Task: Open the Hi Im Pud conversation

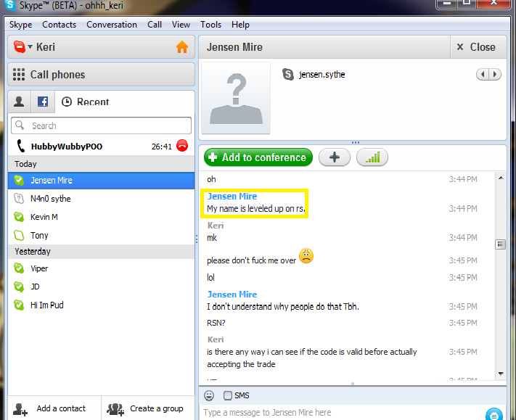Action: pyautogui.click(x=101, y=305)
